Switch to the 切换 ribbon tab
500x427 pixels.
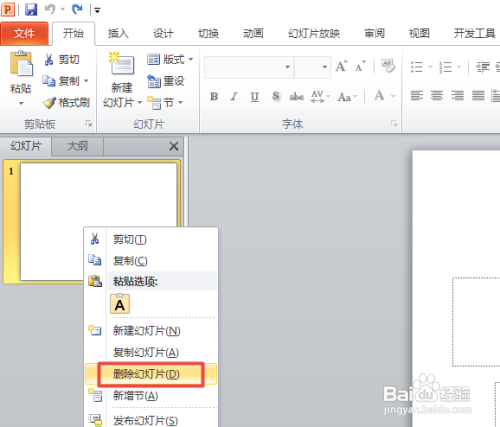(x=208, y=33)
